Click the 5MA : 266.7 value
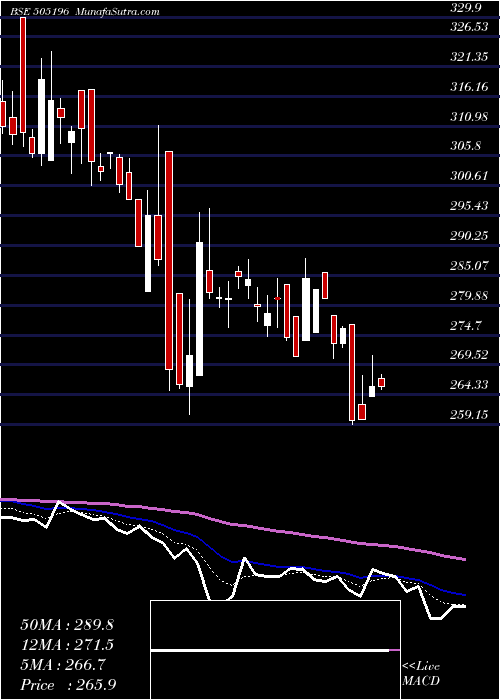 pos(63,665)
